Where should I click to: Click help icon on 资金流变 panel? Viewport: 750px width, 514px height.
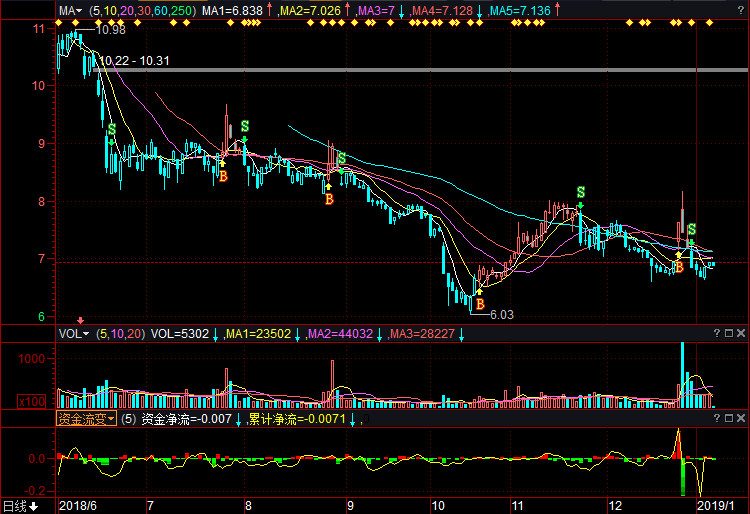pyautogui.click(x=717, y=418)
